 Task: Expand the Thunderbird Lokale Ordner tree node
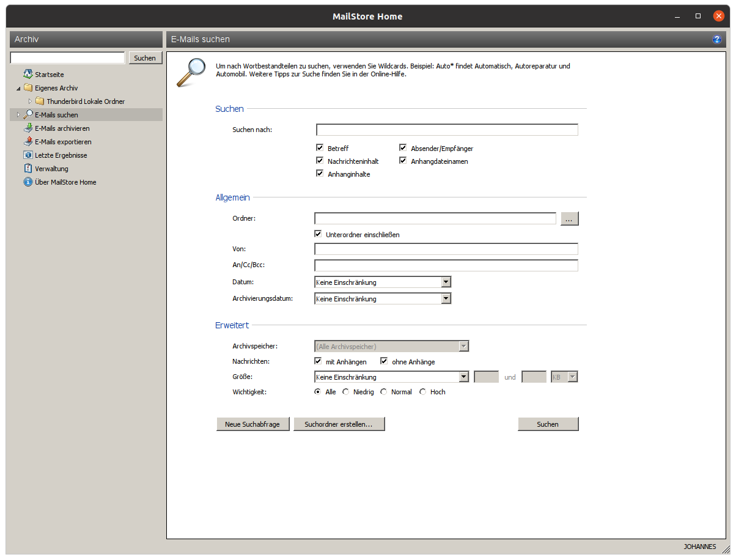click(x=30, y=101)
